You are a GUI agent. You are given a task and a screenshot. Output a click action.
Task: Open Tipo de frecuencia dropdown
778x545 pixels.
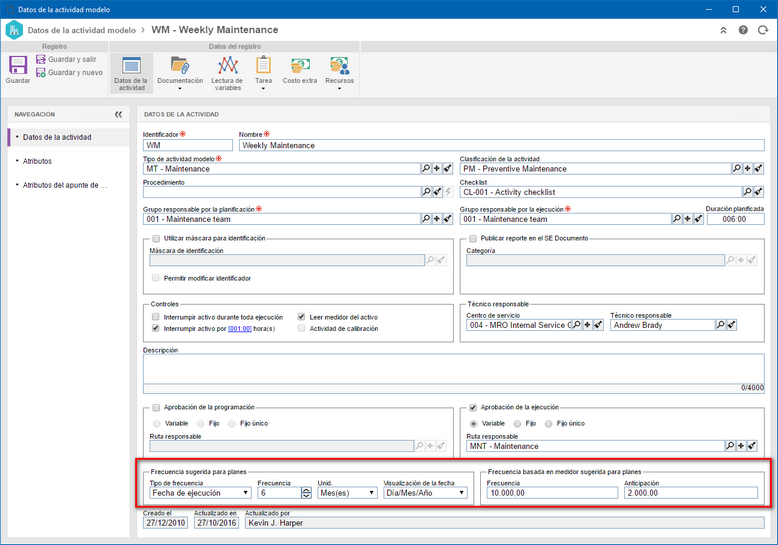click(x=200, y=493)
